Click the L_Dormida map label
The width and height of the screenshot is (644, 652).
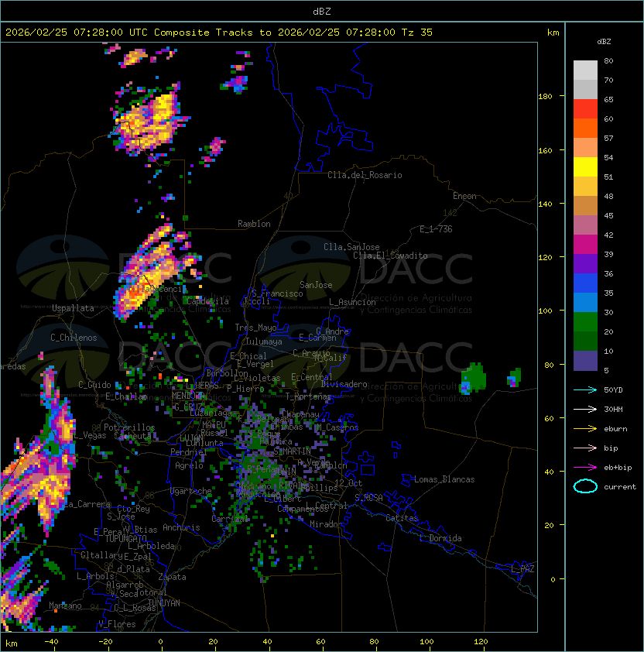tap(440, 538)
